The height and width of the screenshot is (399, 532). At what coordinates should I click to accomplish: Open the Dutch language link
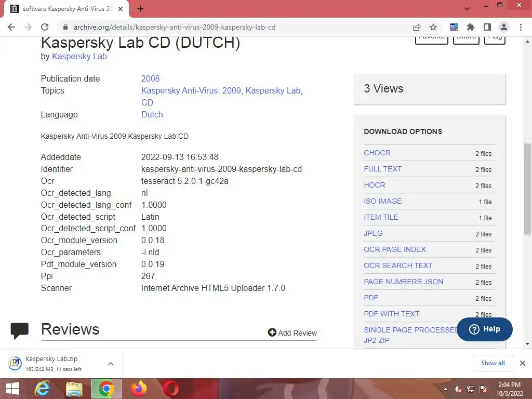pyautogui.click(x=152, y=115)
